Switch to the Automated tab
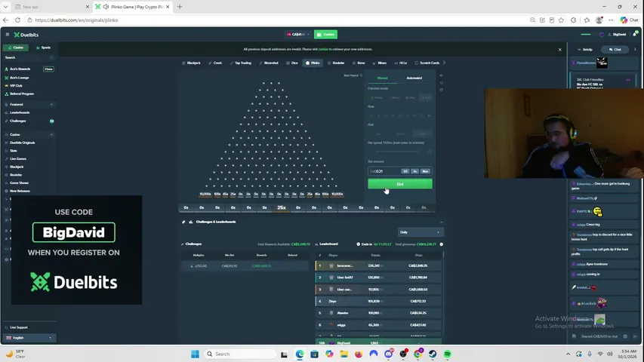This screenshot has height=362, width=644. (x=414, y=78)
